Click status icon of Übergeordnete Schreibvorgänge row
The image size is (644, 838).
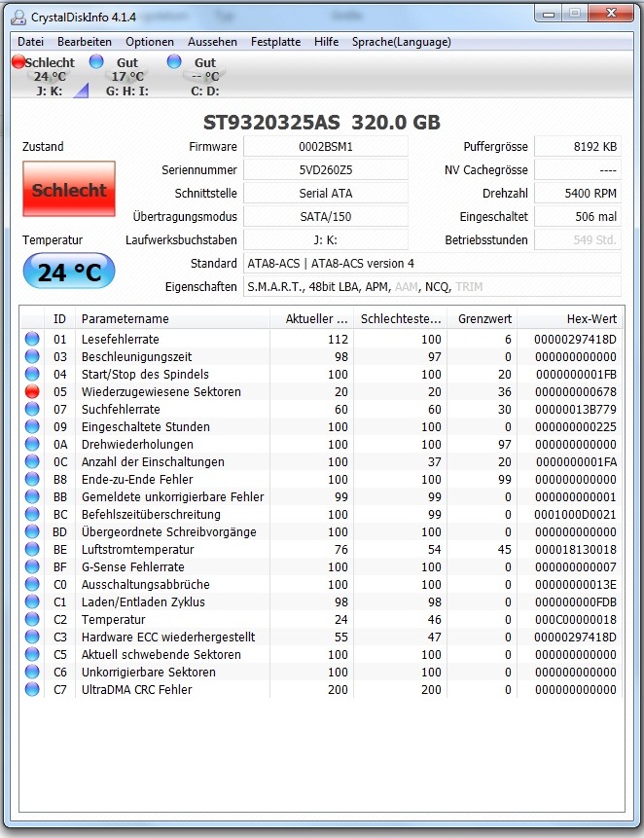point(32,531)
